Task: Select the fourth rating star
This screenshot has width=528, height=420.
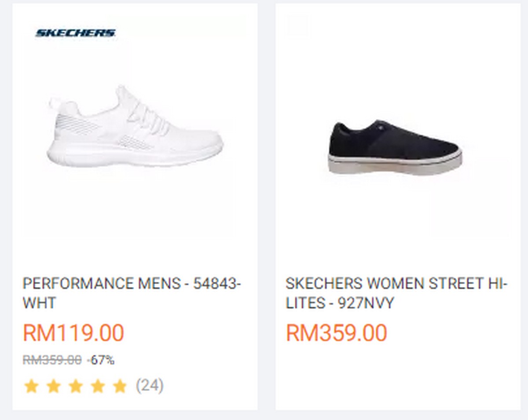Action: pyautogui.click(x=98, y=386)
